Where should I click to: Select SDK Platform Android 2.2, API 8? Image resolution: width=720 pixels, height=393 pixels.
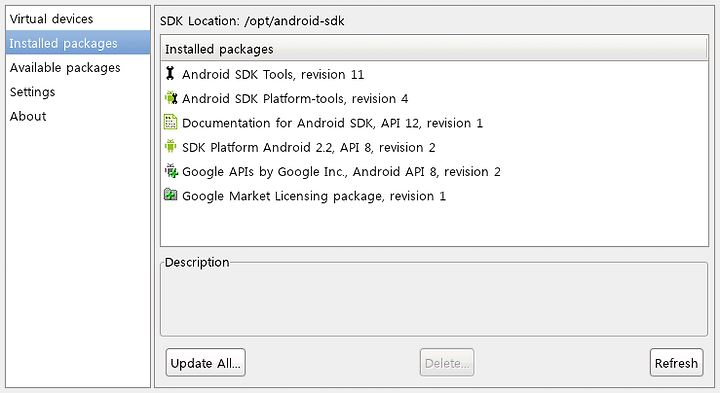(x=434, y=147)
